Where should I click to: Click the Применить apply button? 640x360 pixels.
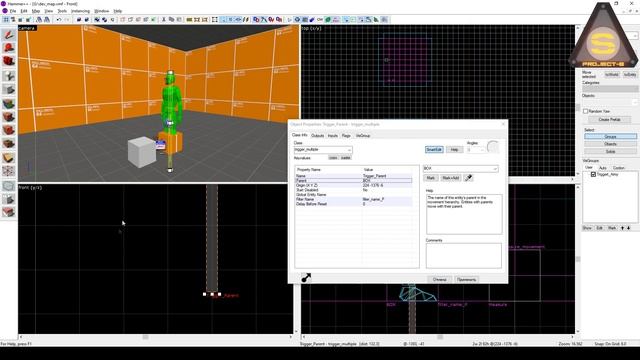[x=467, y=280]
